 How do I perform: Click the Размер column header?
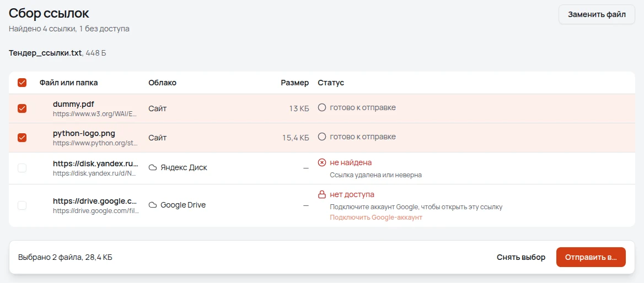click(x=294, y=83)
